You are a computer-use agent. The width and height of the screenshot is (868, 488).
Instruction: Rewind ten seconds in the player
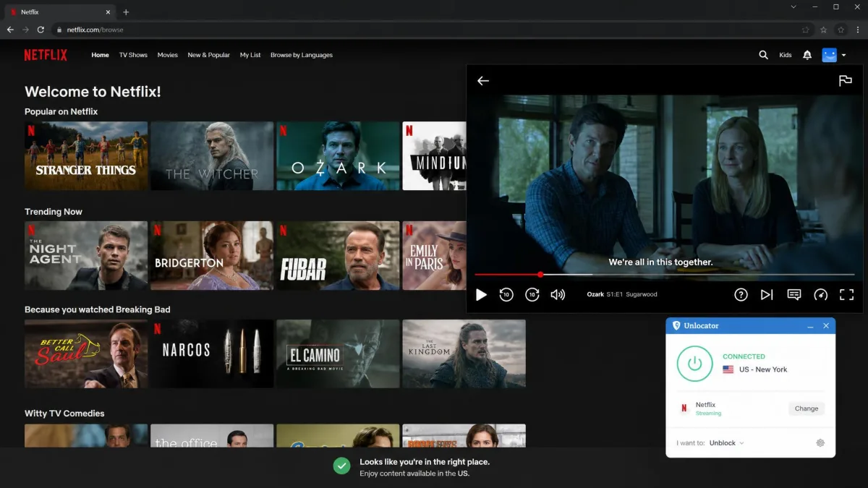[506, 294]
